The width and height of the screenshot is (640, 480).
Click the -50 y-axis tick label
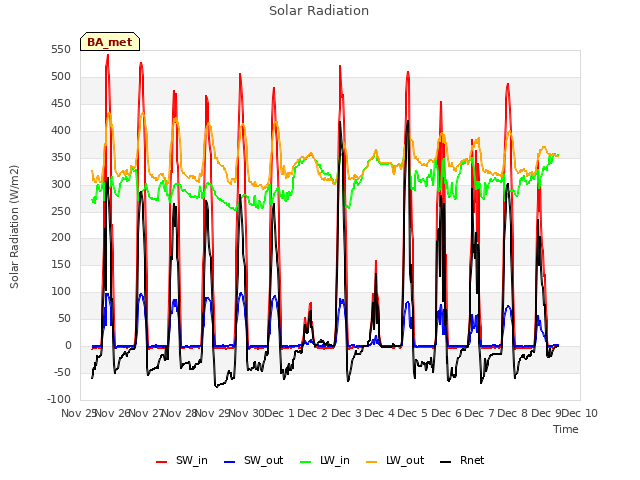[x=62, y=372]
